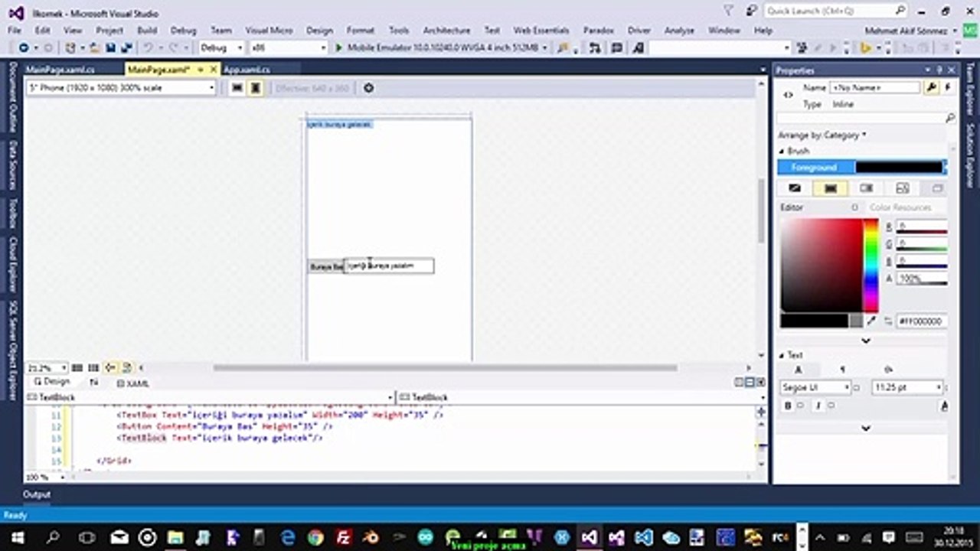Open the 11.25 pt font size dropdown
This screenshot has height=551, width=980.
click(907, 388)
